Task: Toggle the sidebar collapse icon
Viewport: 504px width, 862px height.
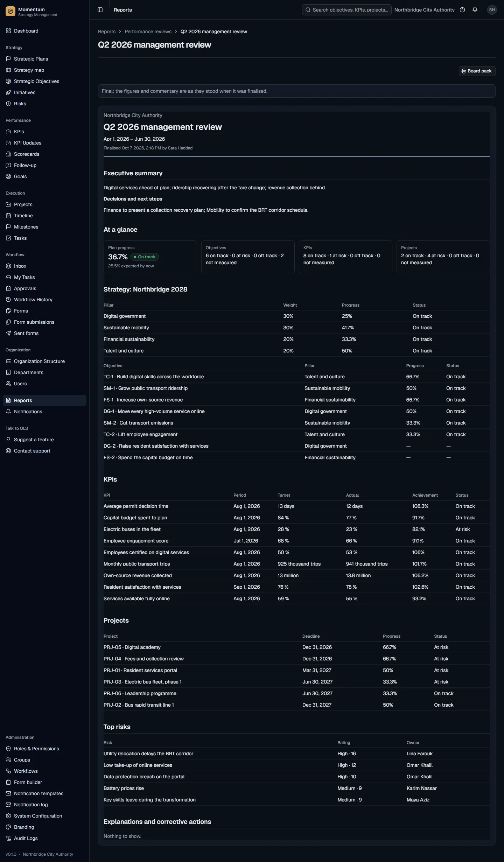Action: [x=100, y=10]
